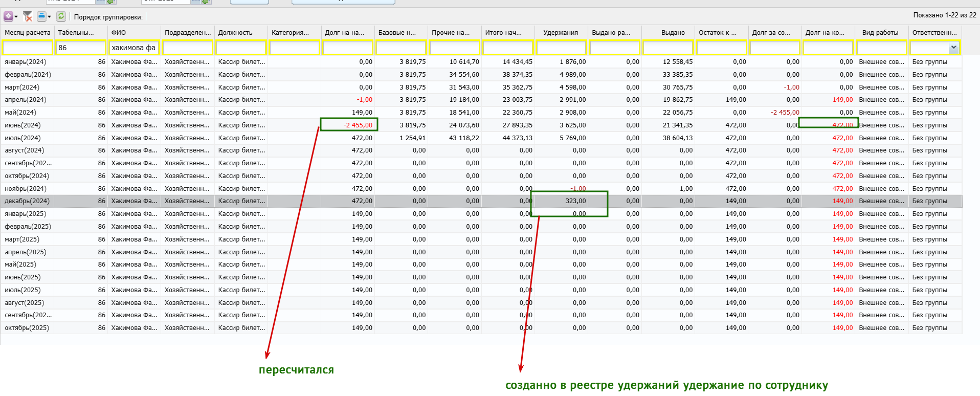Select the январь(2025) row
The height and width of the screenshot is (396, 980).
pyautogui.click(x=481, y=214)
